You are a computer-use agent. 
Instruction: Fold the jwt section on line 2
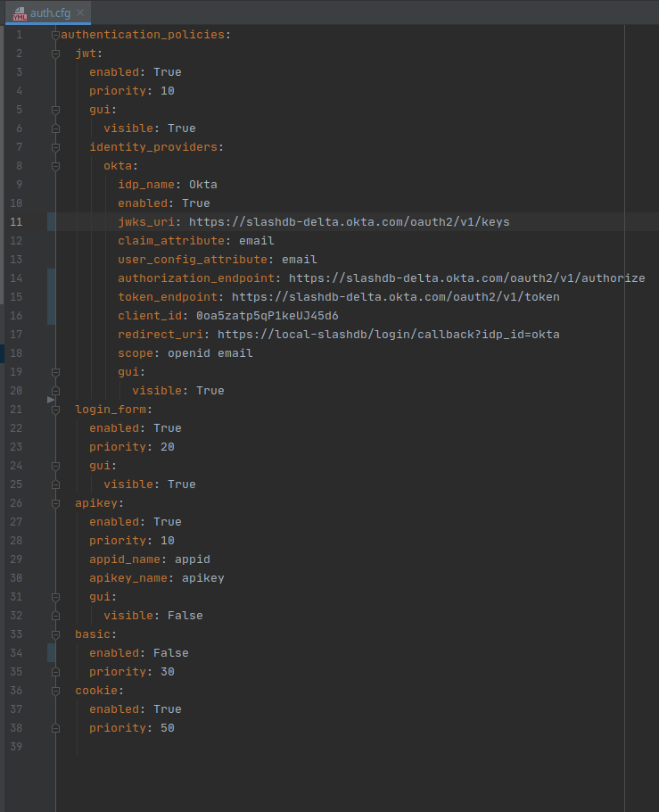[55, 54]
